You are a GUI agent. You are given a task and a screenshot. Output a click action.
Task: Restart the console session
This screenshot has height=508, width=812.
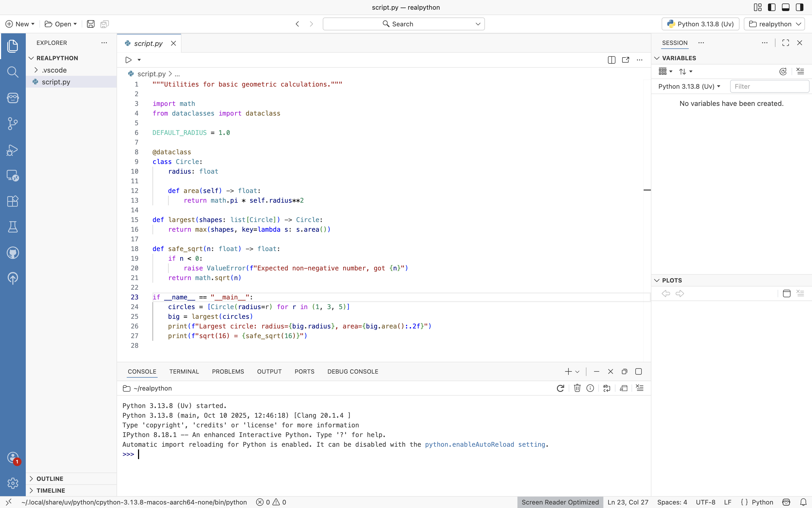click(x=560, y=388)
